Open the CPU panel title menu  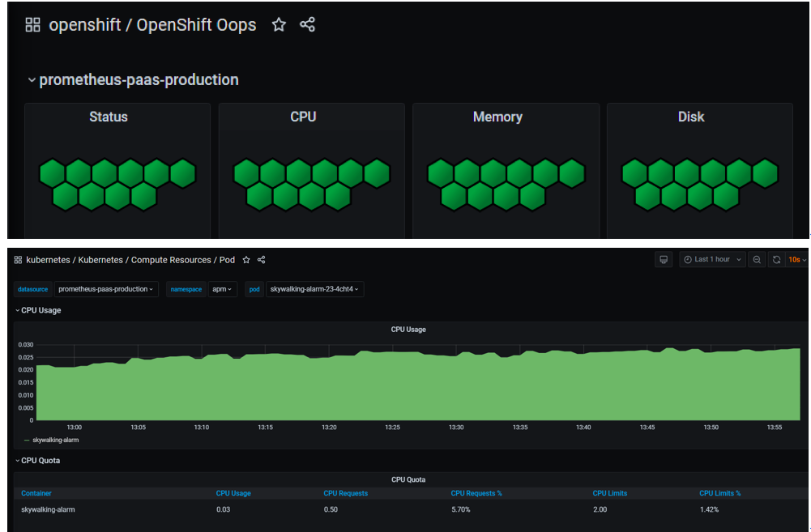(x=303, y=117)
